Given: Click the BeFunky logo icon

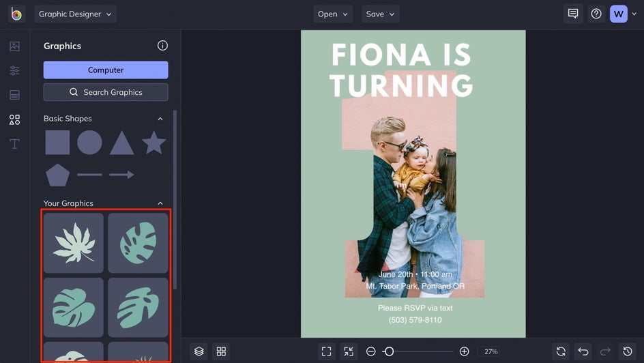Looking at the screenshot, I should (16, 14).
